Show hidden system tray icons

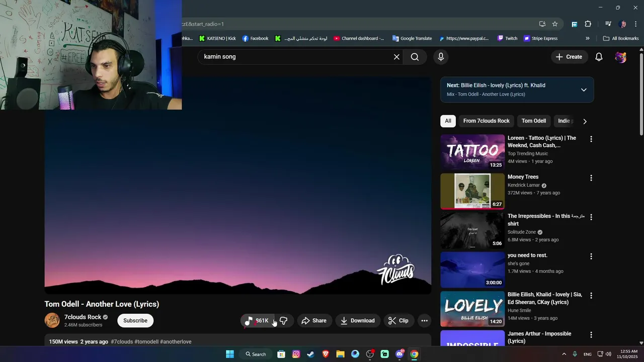563,354
